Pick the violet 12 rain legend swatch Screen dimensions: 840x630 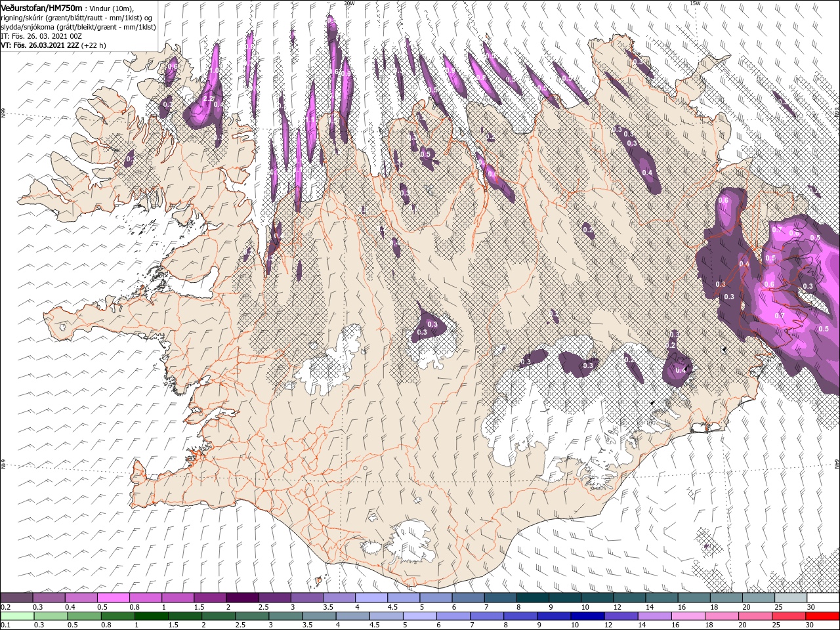point(621,616)
